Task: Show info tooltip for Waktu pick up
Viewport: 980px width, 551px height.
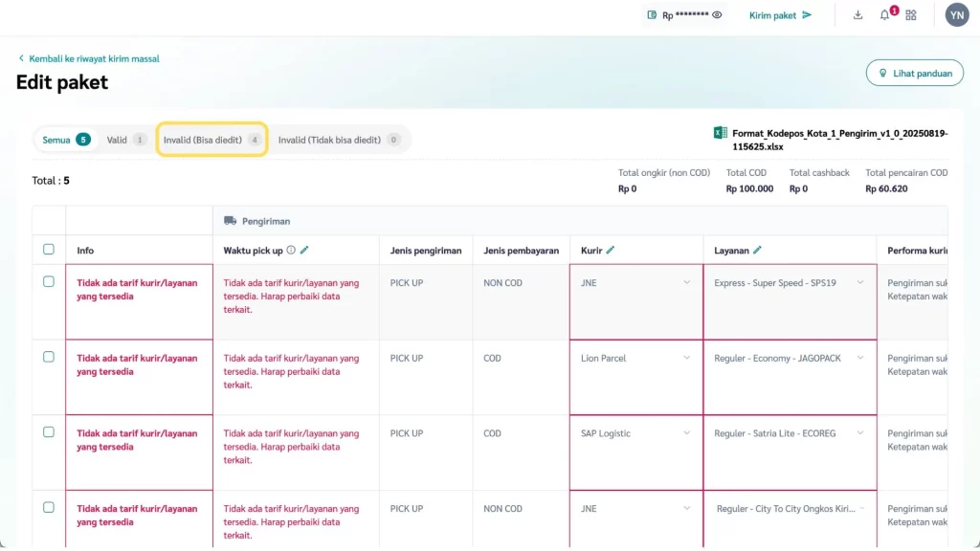Action: point(291,251)
